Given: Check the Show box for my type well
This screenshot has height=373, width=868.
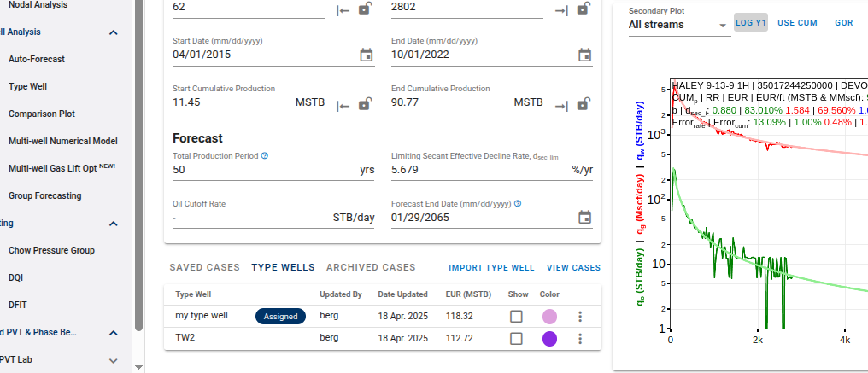Looking at the screenshot, I should (516, 317).
